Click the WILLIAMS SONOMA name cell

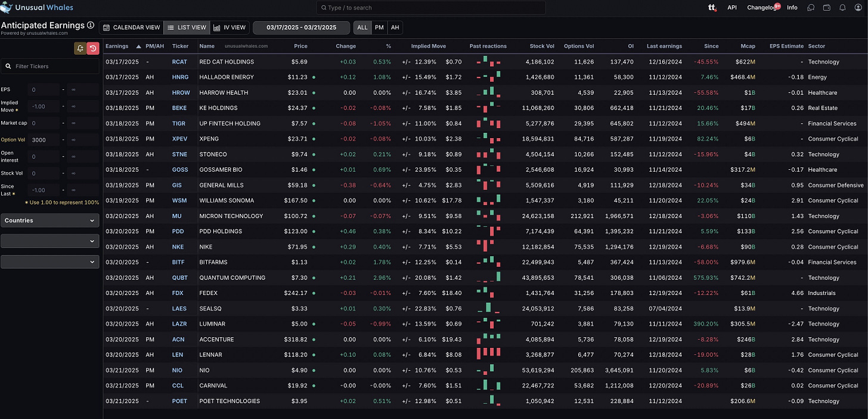tap(227, 201)
